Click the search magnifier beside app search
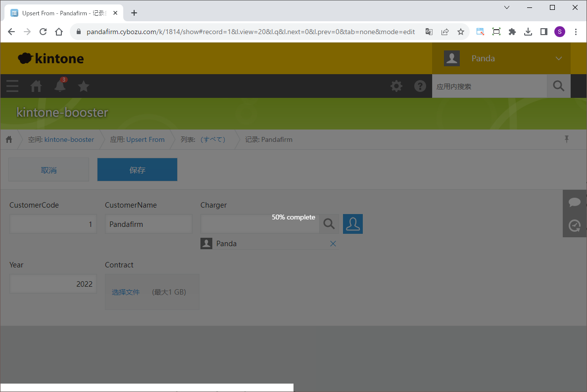Viewport: 587px width, 392px height. (x=558, y=86)
